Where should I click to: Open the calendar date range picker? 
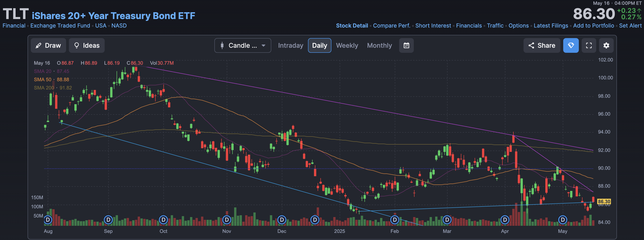[x=406, y=45]
